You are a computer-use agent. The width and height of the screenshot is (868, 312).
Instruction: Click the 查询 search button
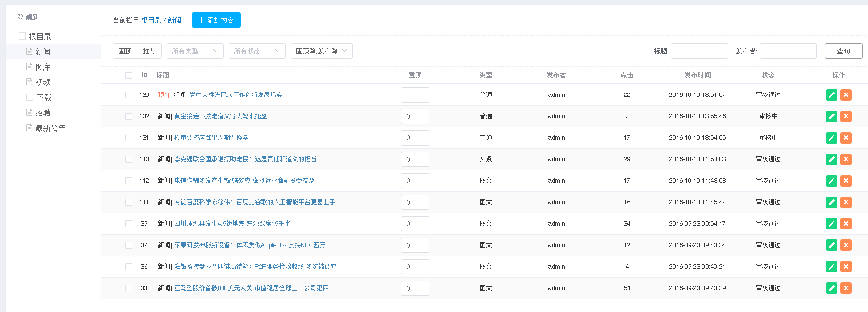tap(844, 51)
